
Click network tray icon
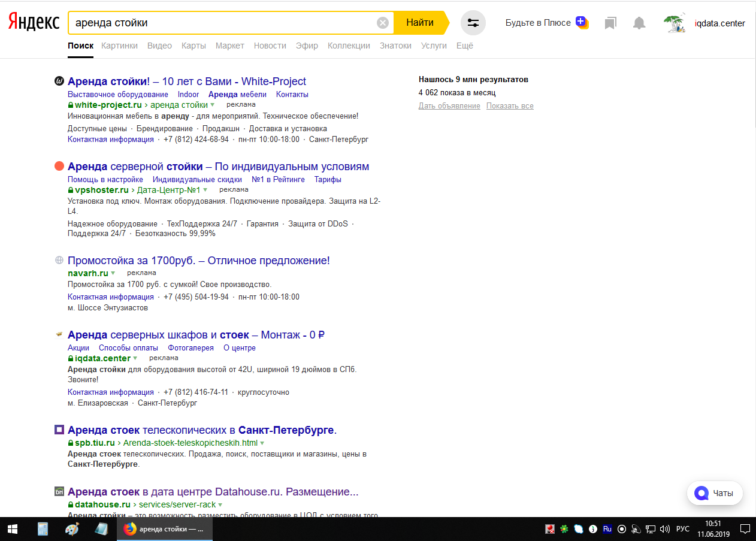[x=651, y=529]
